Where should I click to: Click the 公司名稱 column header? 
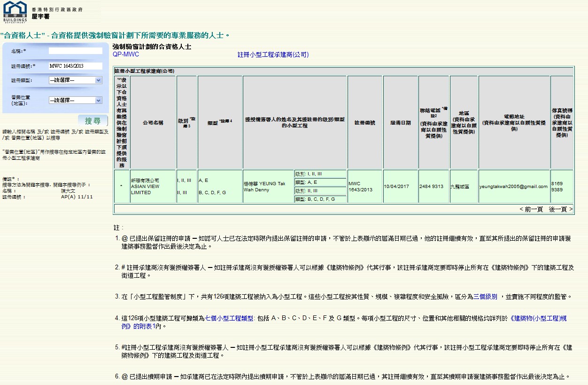153,122
